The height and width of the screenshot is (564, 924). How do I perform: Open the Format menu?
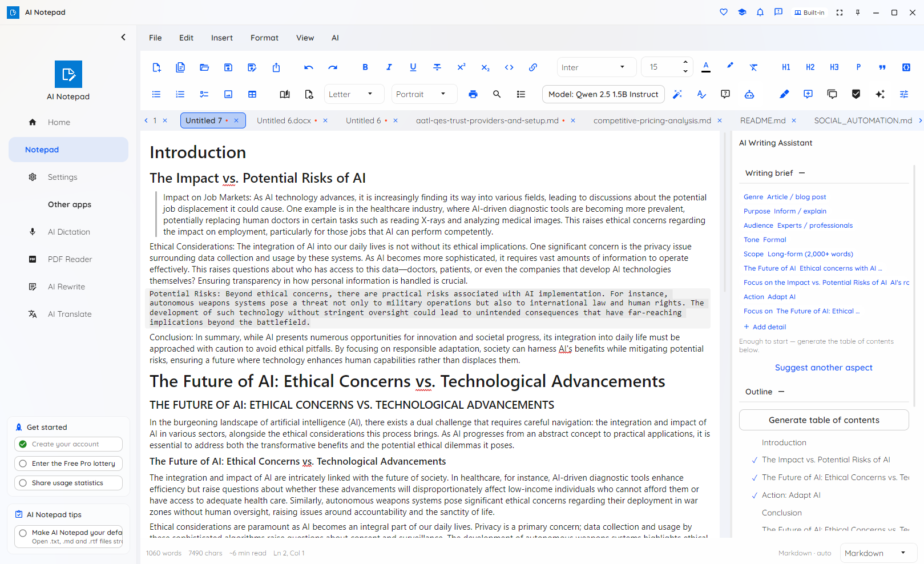coord(264,38)
